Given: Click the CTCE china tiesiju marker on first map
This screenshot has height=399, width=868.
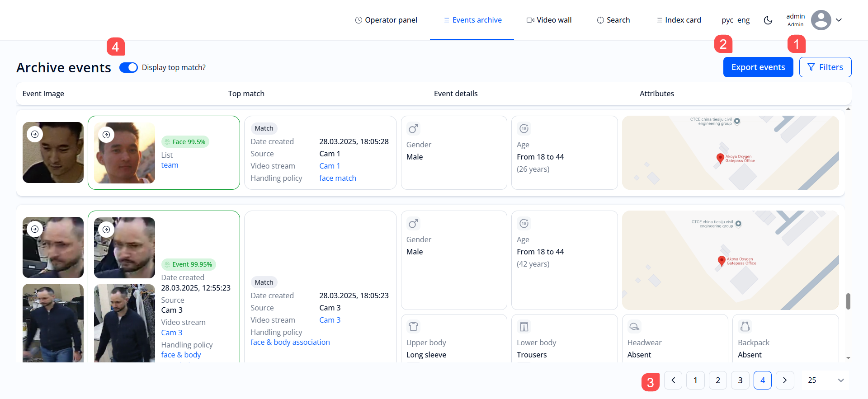Looking at the screenshot, I should (737, 121).
